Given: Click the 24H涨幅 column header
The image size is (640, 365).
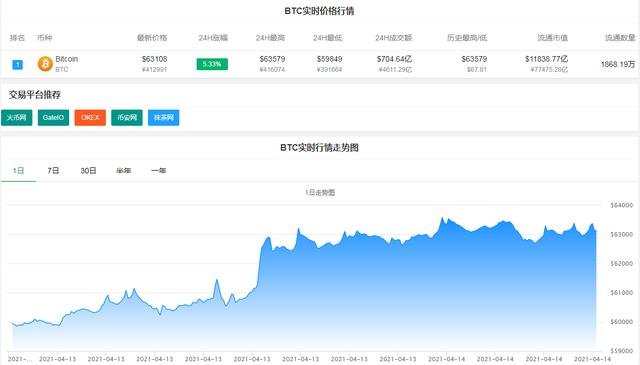Looking at the screenshot, I should point(213,38).
